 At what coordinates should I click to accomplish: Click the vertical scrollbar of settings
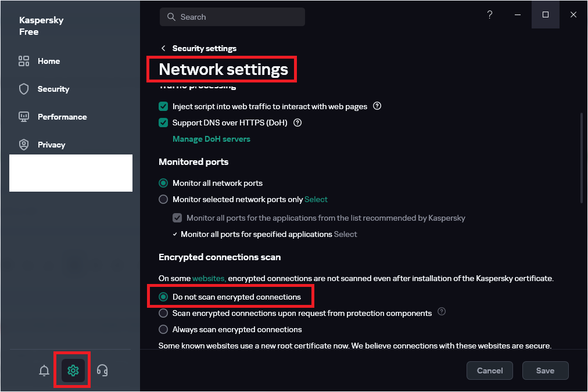[582, 157]
